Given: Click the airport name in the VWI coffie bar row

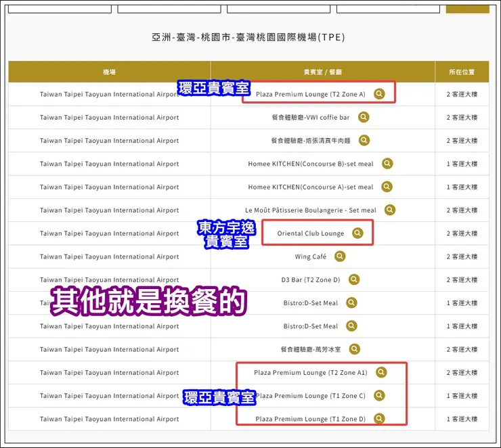Looking at the screenshot, I should [109, 118].
